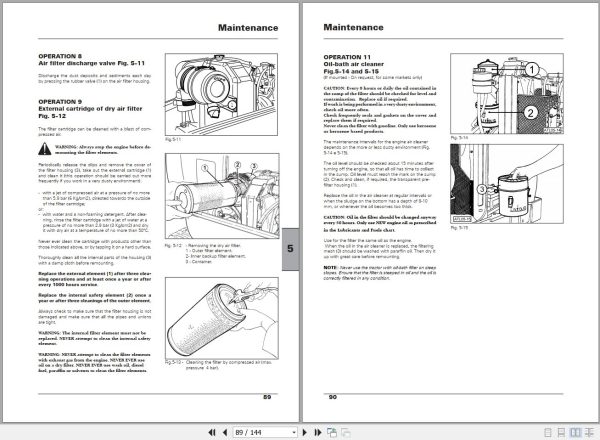Go to the first page of the document
This screenshot has width=600, height=440.
pos(211,432)
